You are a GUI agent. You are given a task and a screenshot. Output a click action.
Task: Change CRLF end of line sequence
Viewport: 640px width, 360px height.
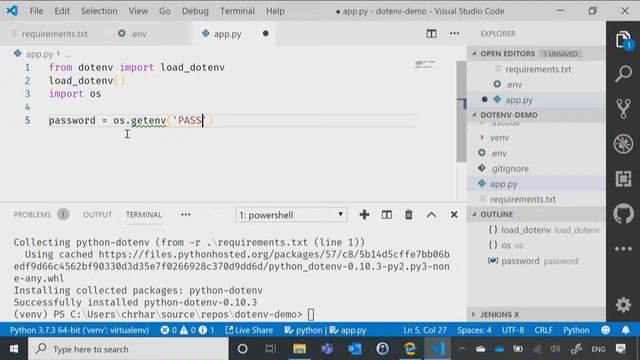543,330
